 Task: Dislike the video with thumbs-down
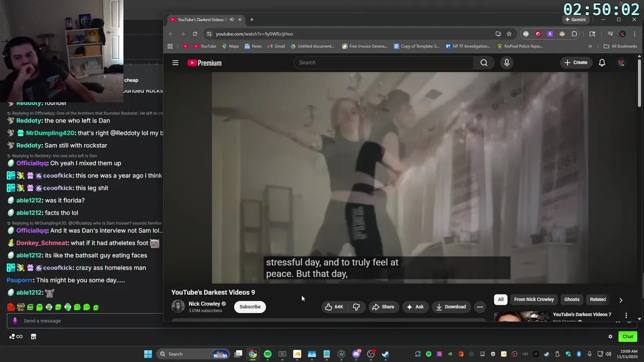(356, 307)
